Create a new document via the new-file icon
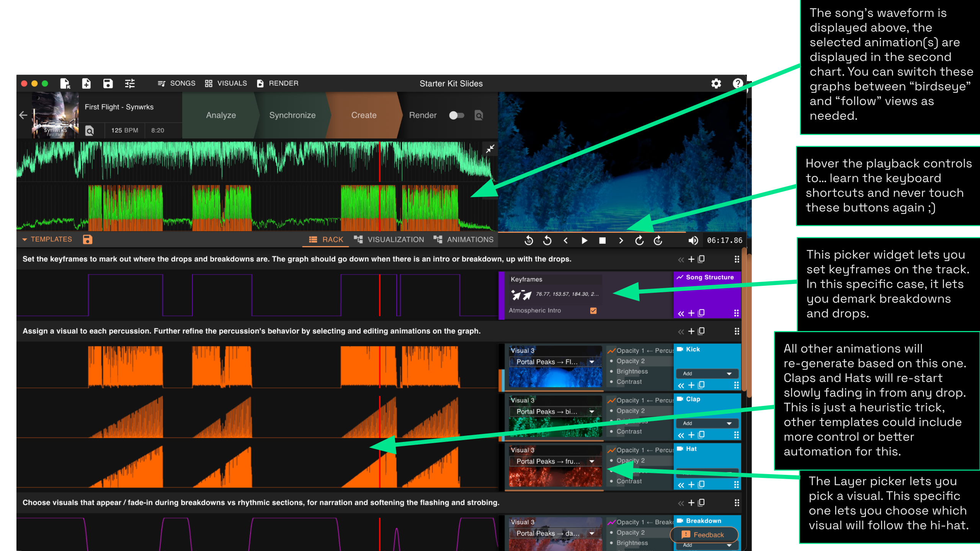The height and width of the screenshot is (551, 980). (86, 83)
